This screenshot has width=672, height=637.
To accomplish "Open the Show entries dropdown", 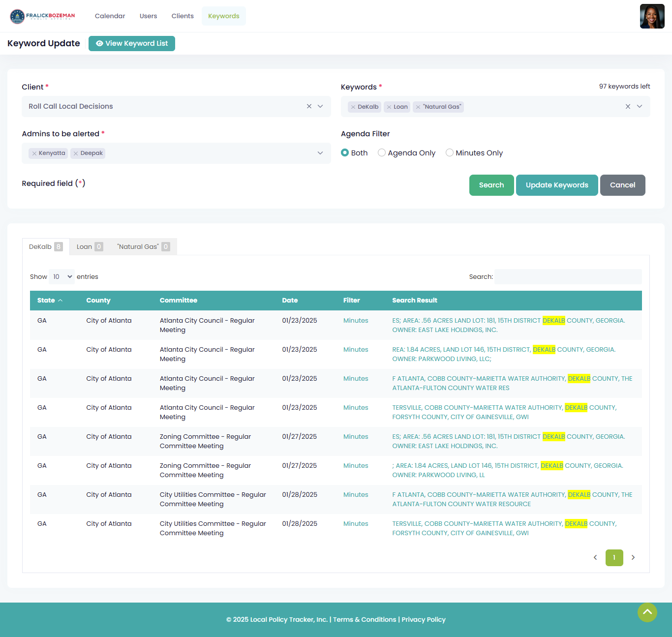I will 61,276.
